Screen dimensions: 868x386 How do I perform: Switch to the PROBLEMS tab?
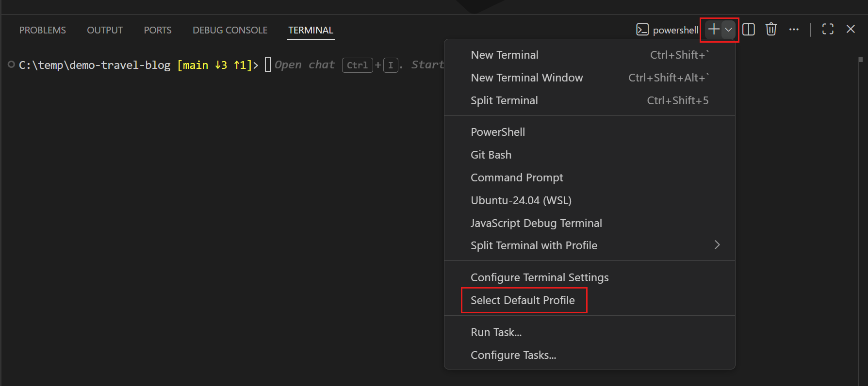tap(43, 30)
